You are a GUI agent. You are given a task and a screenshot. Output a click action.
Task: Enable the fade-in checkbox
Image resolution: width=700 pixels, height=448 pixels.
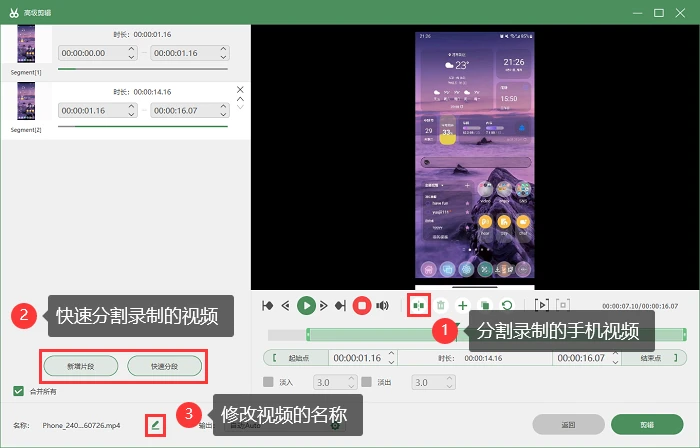pyautogui.click(x=268, y=382)
